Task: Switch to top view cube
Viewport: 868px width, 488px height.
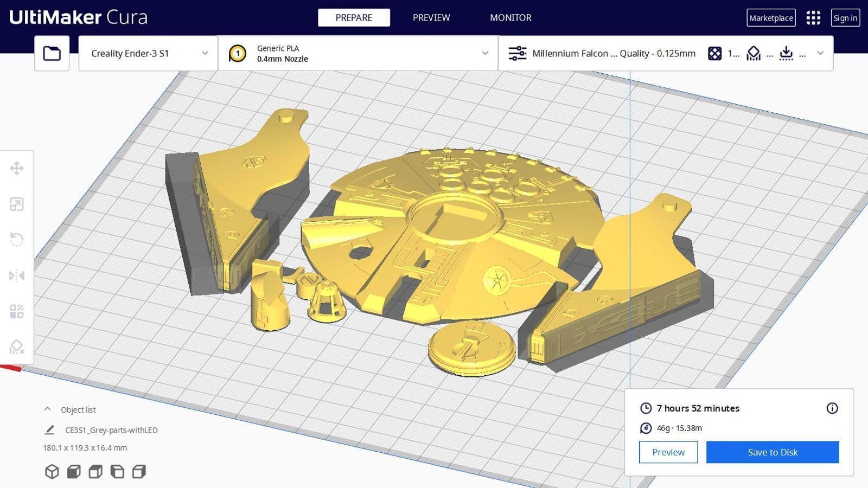Action: click(x=95, y=472)
